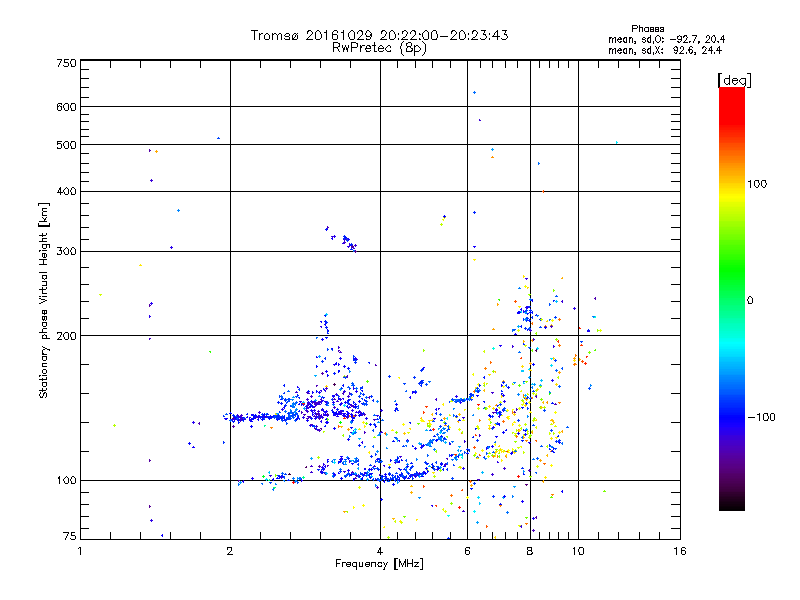This screenshot has width=800, height=600.
Task: Click the '[deg]' colorbar unit label
Action: coord(734,80)
